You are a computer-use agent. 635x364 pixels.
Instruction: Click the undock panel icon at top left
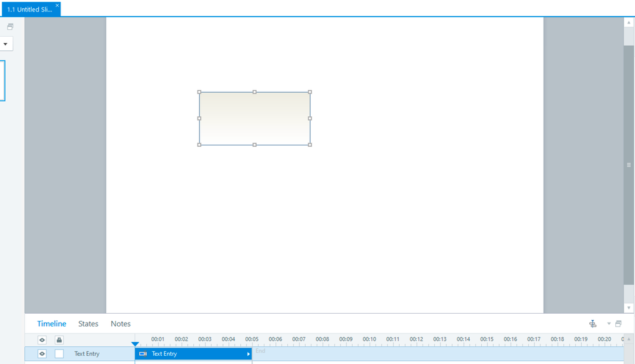click(10, 27)
